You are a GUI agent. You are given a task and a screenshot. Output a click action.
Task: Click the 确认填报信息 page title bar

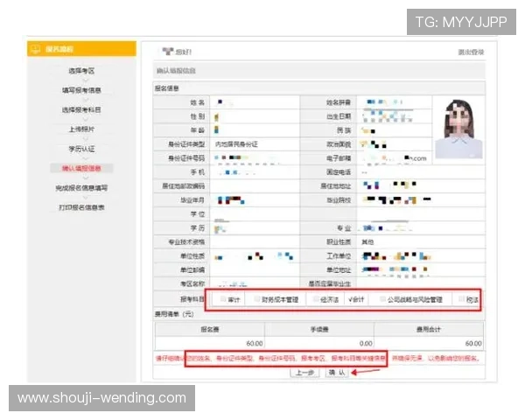pyautogui.click(x=319, y=71)
